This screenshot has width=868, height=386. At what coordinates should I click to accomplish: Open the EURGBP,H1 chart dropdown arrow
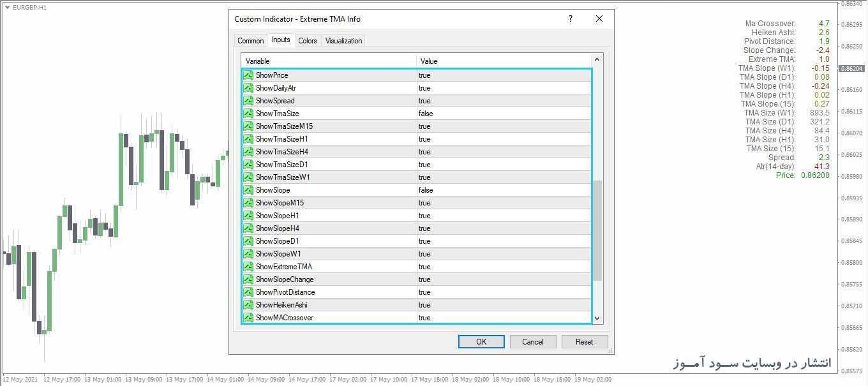coord(7,8)
